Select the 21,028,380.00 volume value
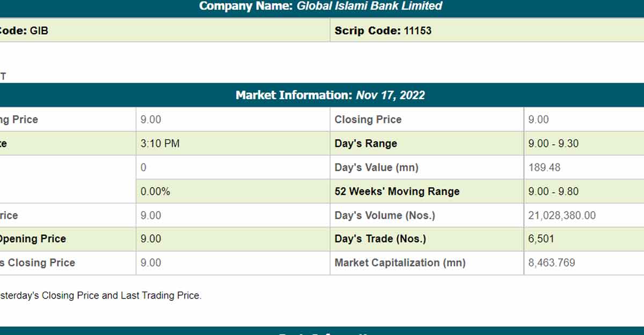Viewport: 644px width, 335px height. (x=561, y=215)
